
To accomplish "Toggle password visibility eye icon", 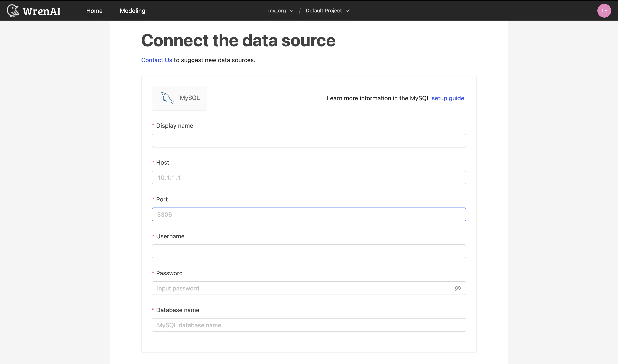I will [x=458, y=288].
